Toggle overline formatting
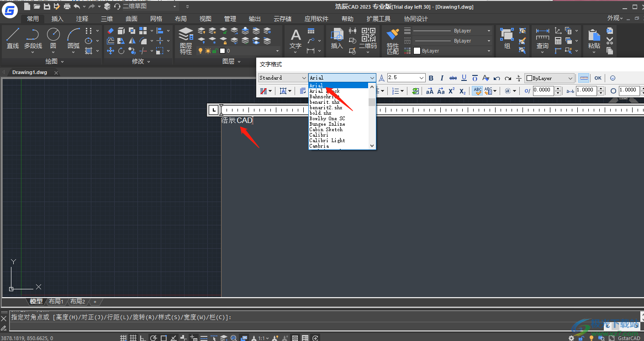The image size is (644, 341). click(x=475, y=78)
